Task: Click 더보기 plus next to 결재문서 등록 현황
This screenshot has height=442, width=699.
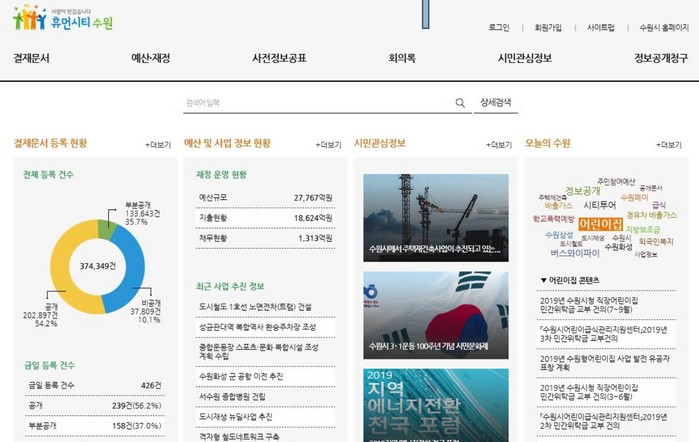Action: click(x=158, y=145)
